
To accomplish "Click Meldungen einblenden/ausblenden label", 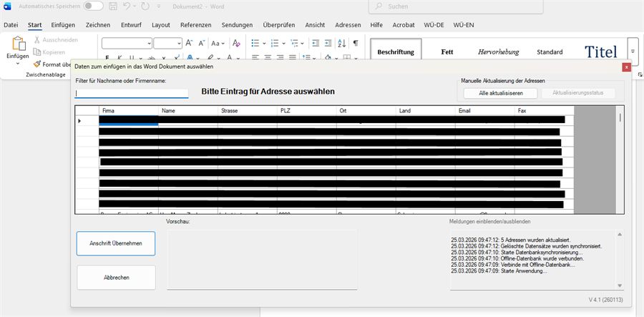I will 489,221.
